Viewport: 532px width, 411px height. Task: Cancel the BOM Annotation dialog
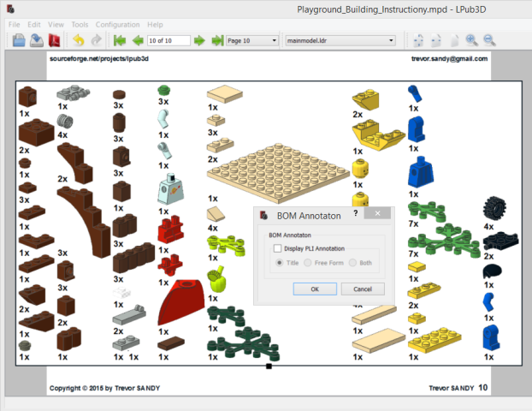pos(363,289)
